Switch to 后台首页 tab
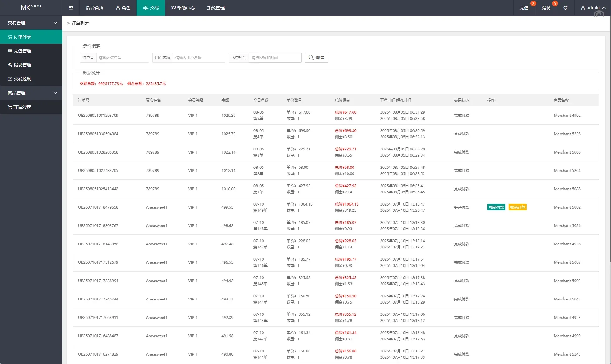The width and height of the screenshot is (611, 364). coord(94,8)
